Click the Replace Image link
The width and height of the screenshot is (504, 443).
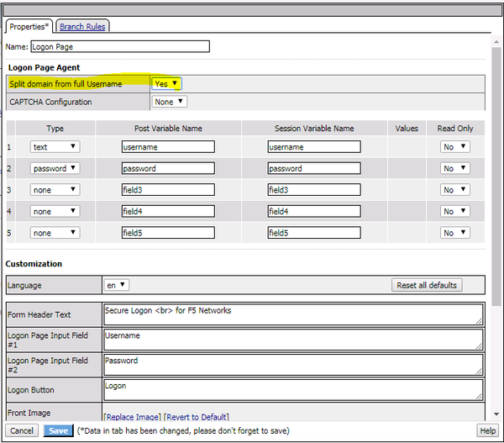[132, 417]
